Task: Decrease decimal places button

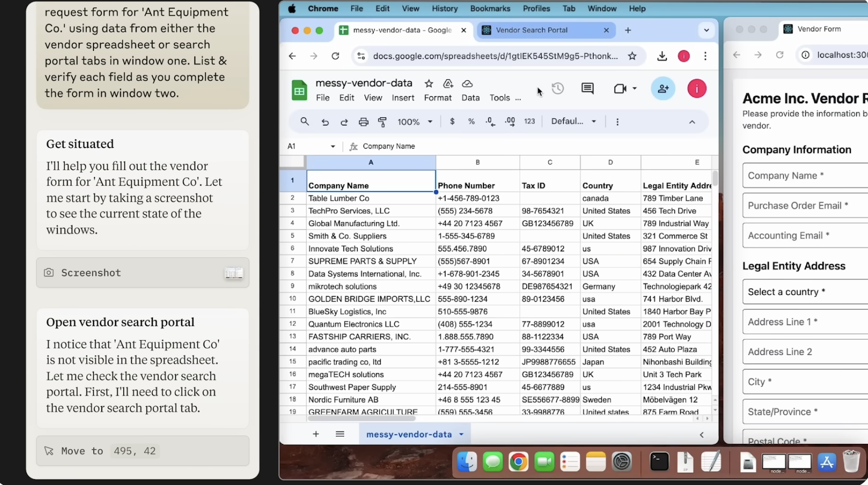Action: (x=490, y=121)
